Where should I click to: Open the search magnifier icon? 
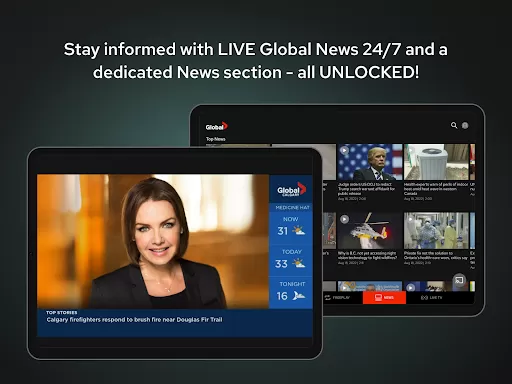point(454,125)
